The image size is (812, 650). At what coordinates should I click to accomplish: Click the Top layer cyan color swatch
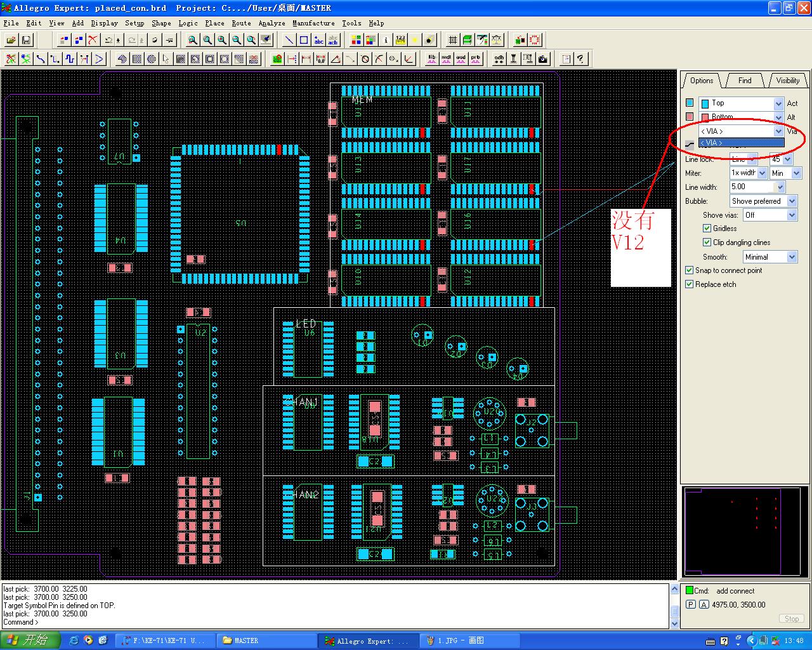click(x=690, y=103)
